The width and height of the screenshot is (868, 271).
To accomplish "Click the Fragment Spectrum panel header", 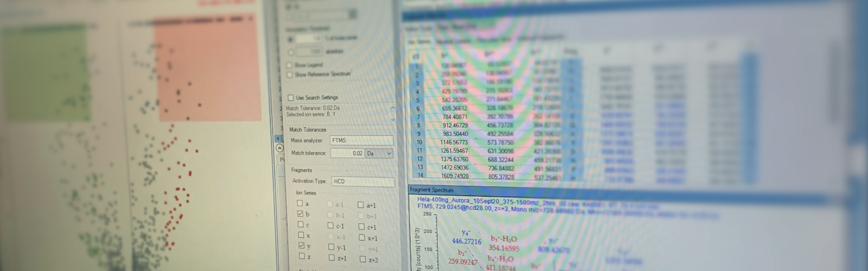I will (432, 190).
